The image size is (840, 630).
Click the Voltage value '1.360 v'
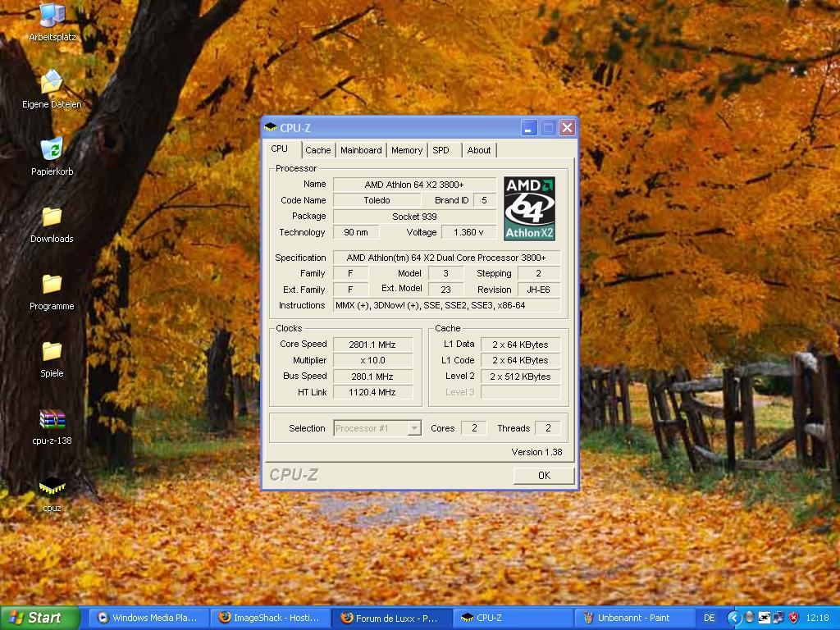click(468, 232)
